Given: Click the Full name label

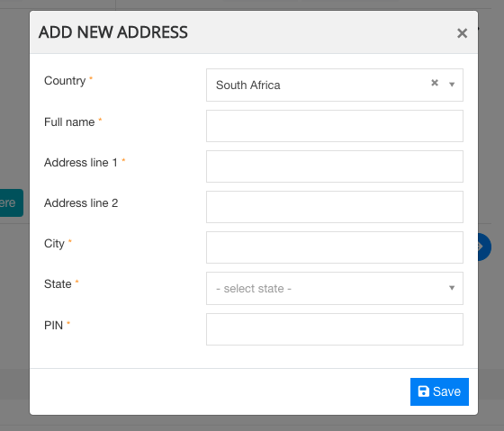Looking at the screenshot, I should pos(69,122).
